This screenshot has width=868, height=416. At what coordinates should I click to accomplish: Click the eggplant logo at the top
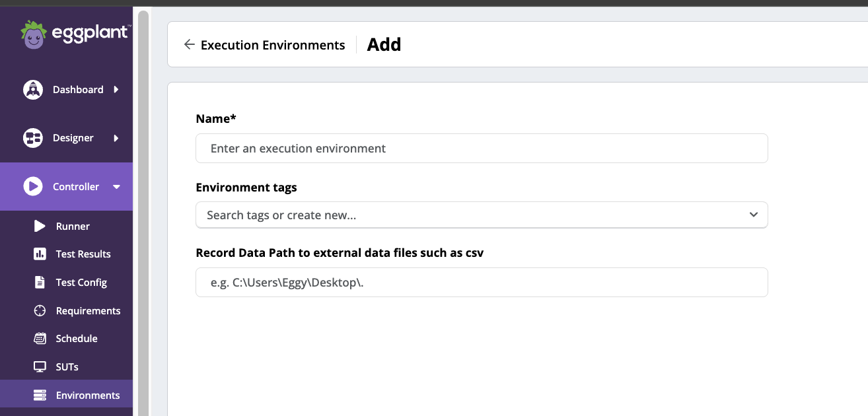pos(75,33)
